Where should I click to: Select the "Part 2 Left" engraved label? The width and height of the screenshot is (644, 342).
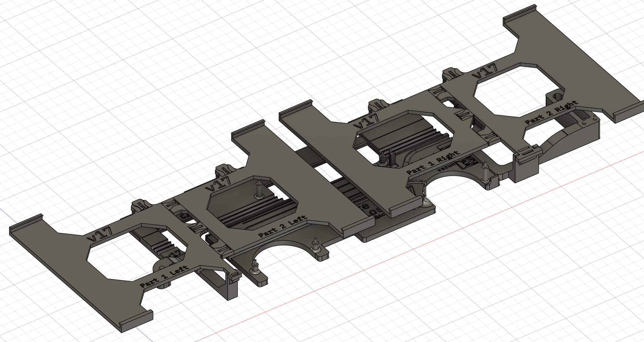pos(282,226)
